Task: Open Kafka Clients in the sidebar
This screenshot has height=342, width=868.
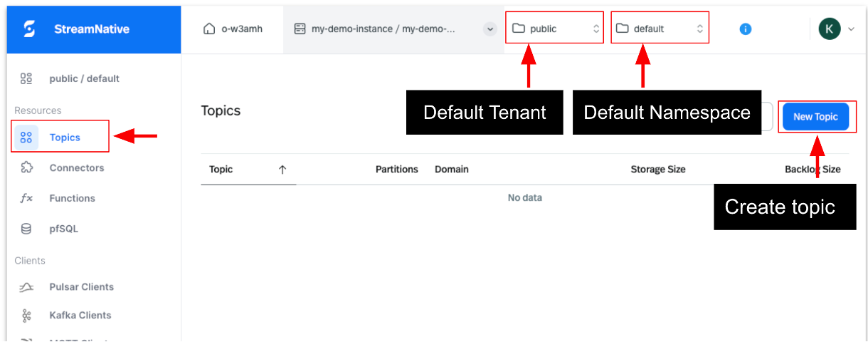Action: 80,315
